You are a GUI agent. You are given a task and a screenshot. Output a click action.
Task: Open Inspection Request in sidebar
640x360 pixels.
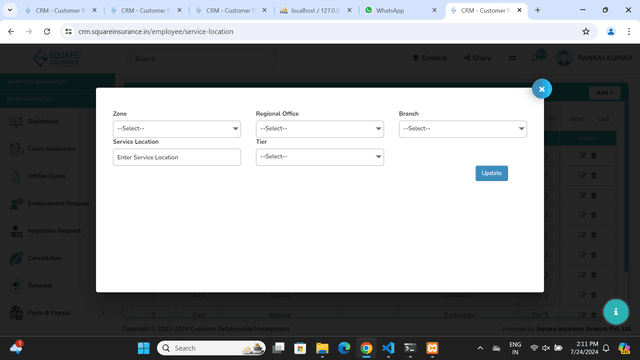[x=54, y=231]
